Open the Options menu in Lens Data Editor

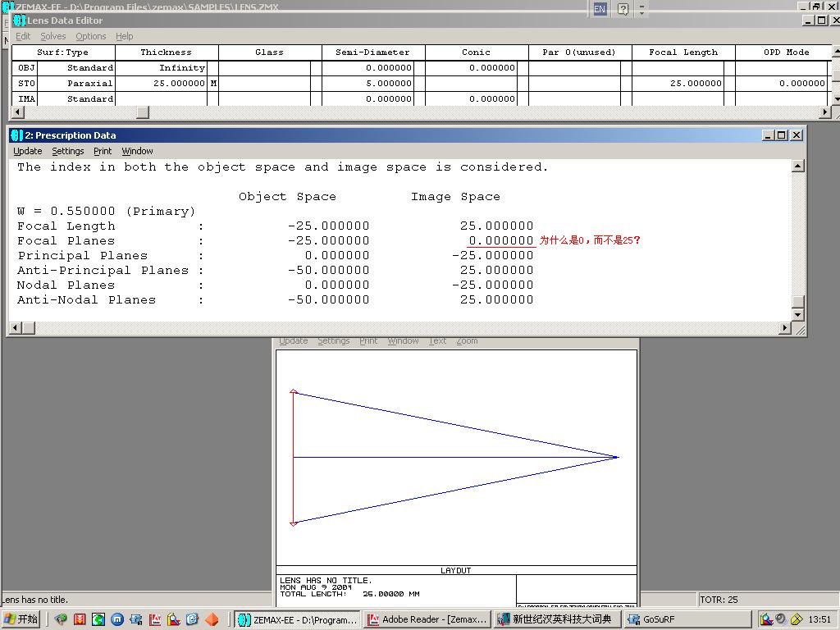90,36
